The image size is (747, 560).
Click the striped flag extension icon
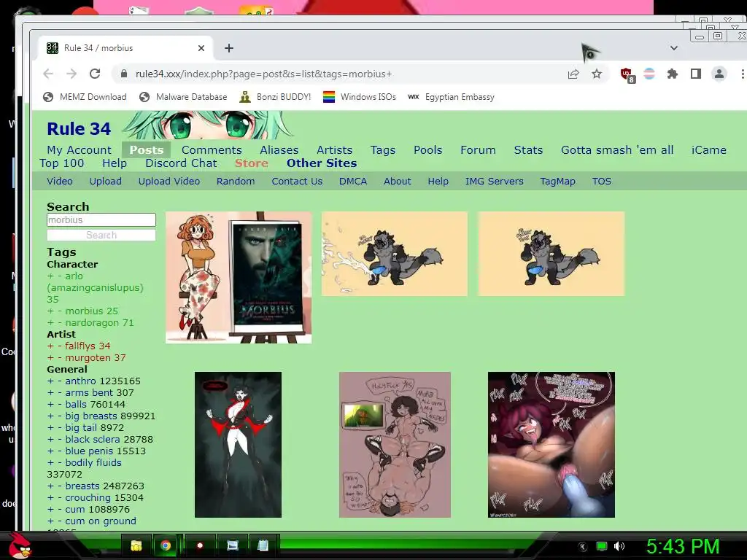tap(649, 74)
